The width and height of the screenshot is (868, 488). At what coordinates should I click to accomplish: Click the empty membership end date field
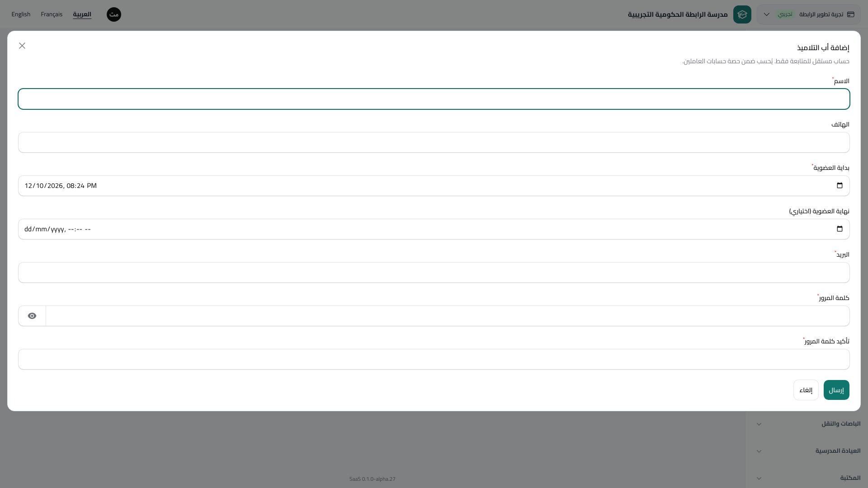click(434, 229)
